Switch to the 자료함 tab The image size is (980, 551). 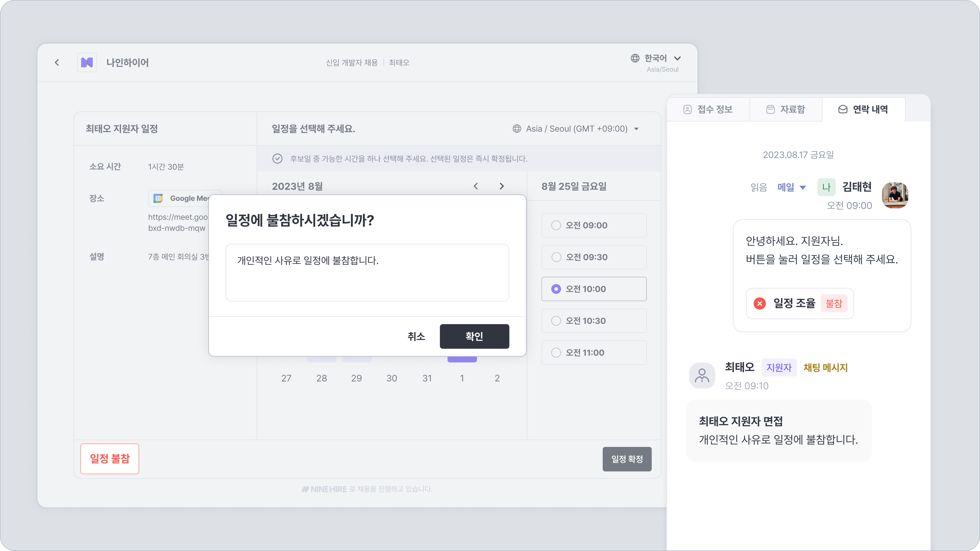[786, 110]
